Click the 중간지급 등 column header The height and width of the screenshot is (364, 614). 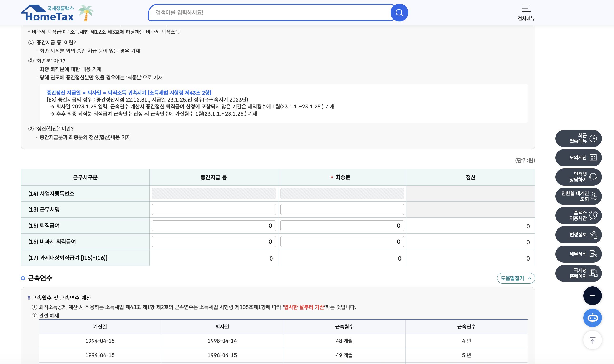(214, 177)
